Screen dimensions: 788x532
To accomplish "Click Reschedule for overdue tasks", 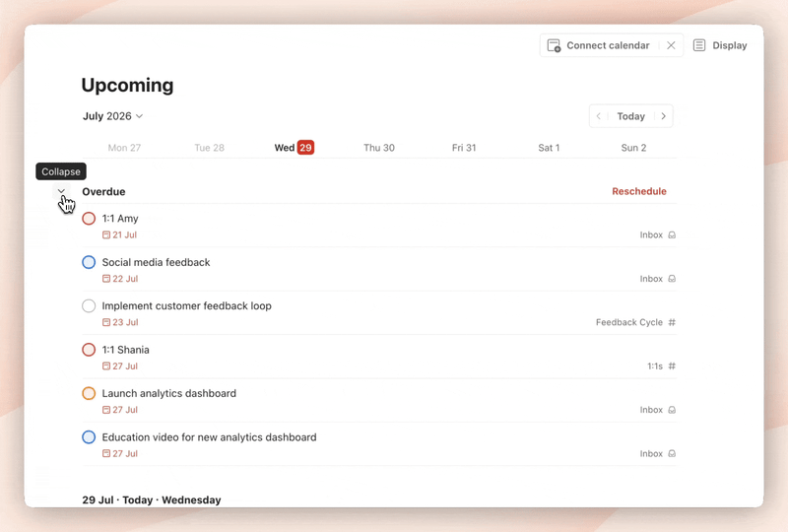I will (x=639, y=191).
